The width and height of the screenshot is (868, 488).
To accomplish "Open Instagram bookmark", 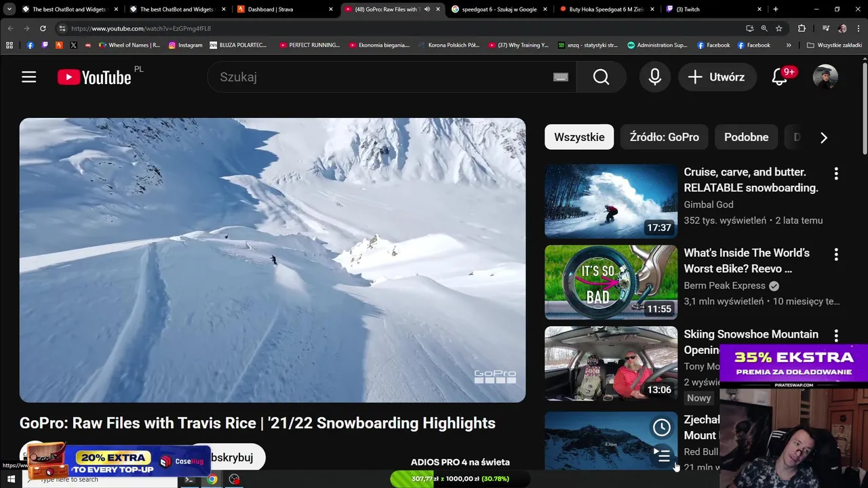I will click(x=185, y=45).
